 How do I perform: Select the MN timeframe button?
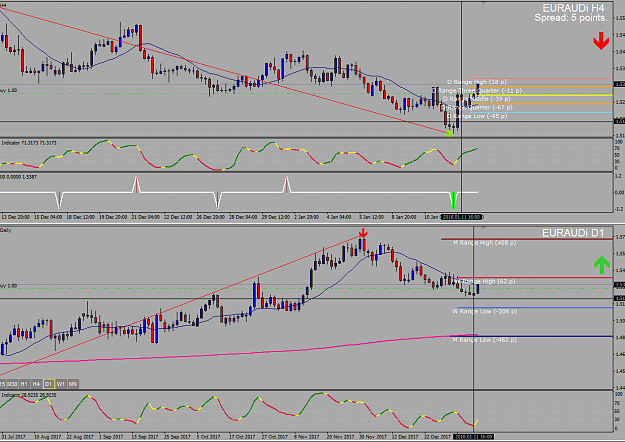pyautogui.click(x=73, y=384)
